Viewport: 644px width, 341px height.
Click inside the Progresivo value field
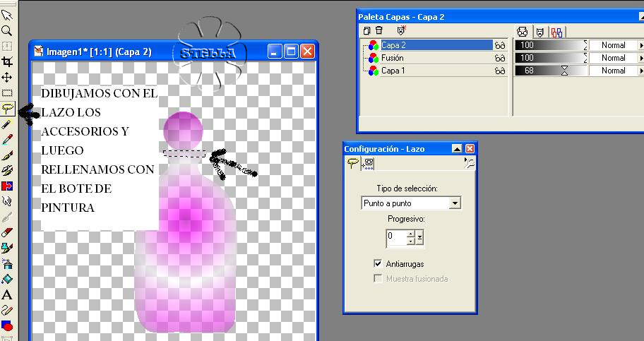click(x=396, y=237)
